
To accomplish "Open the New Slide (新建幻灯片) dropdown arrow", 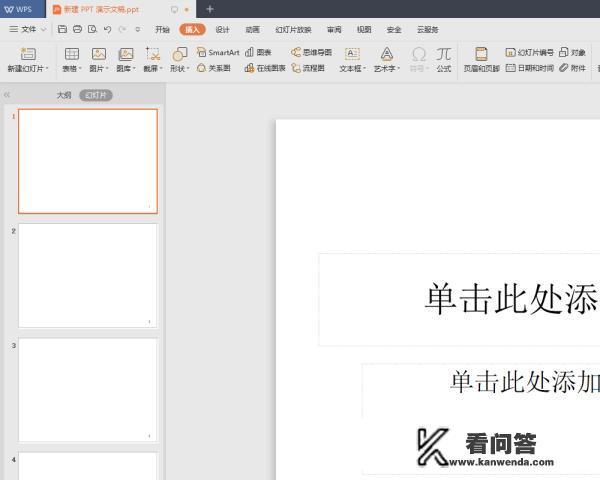I will [47, 69].
